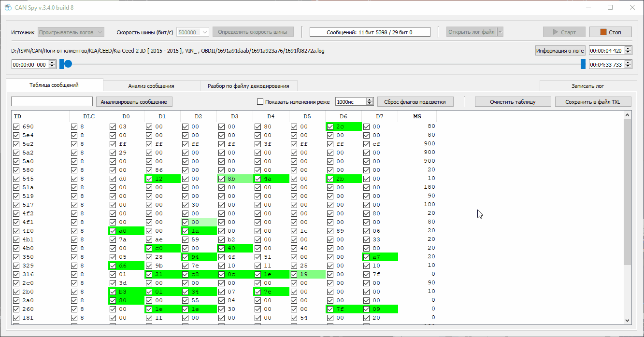Click the D3 column header
This screenshot has width=644, height=337.
(235, 116)
